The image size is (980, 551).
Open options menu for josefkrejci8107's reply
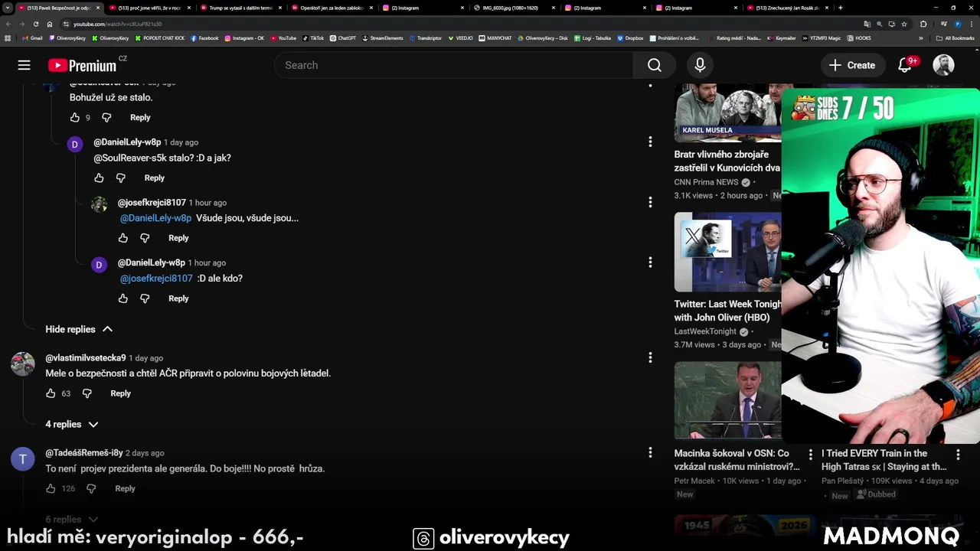650,202
